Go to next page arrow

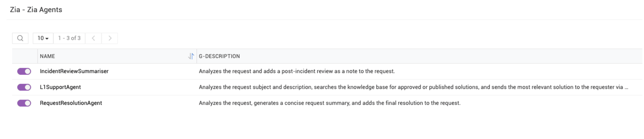[x=110, y=38]
